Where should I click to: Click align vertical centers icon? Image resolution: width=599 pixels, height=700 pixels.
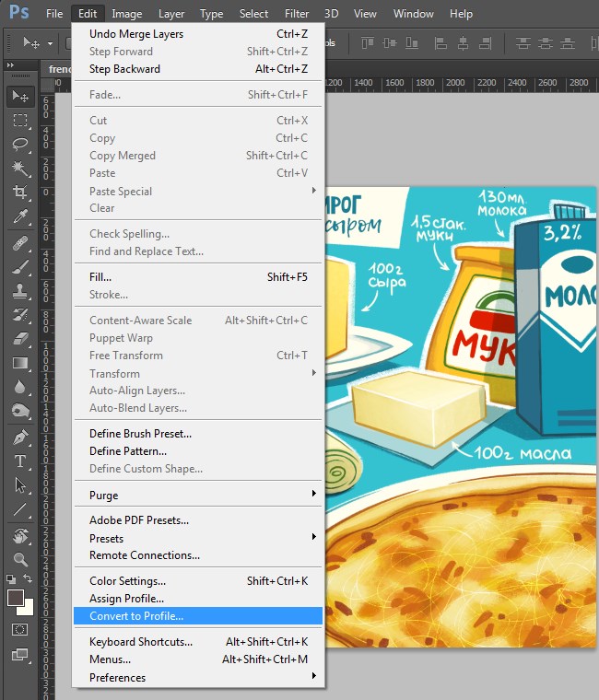click(x=390, y=43)
